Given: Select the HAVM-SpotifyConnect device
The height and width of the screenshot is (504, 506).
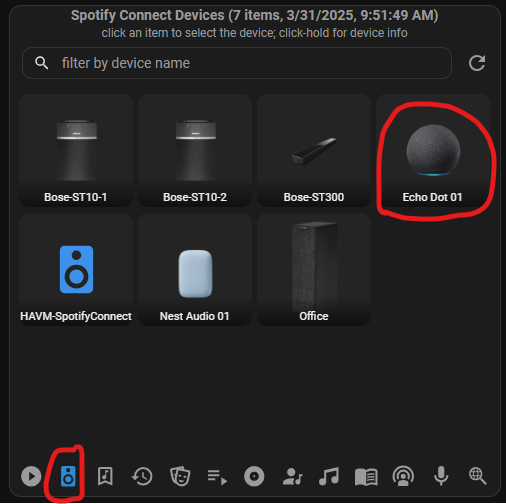Looking at the screenshot, I should click(x=76, y=269).
